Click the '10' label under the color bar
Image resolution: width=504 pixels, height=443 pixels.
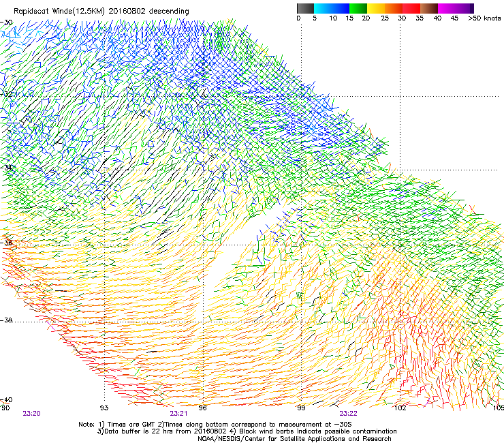point(333,18)
